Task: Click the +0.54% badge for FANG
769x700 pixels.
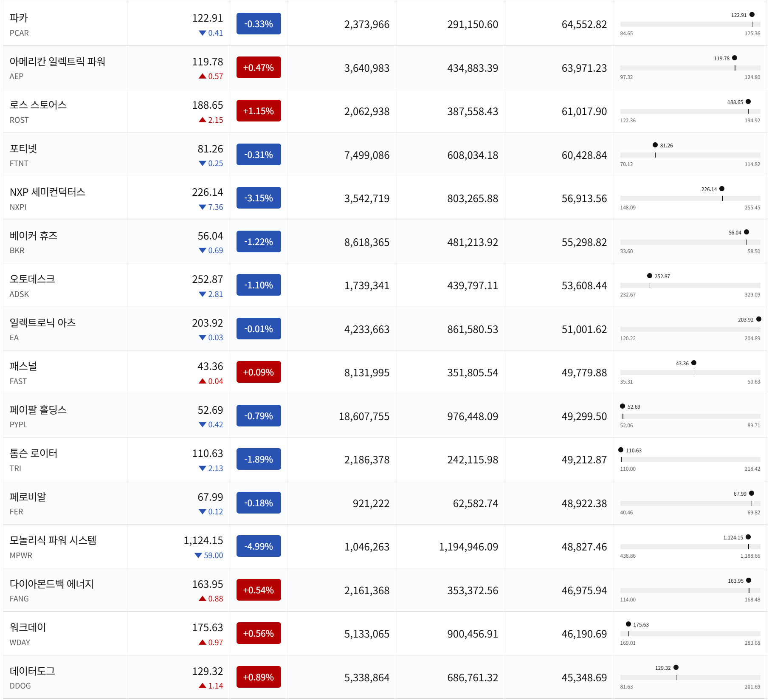Action: (259, 590)
